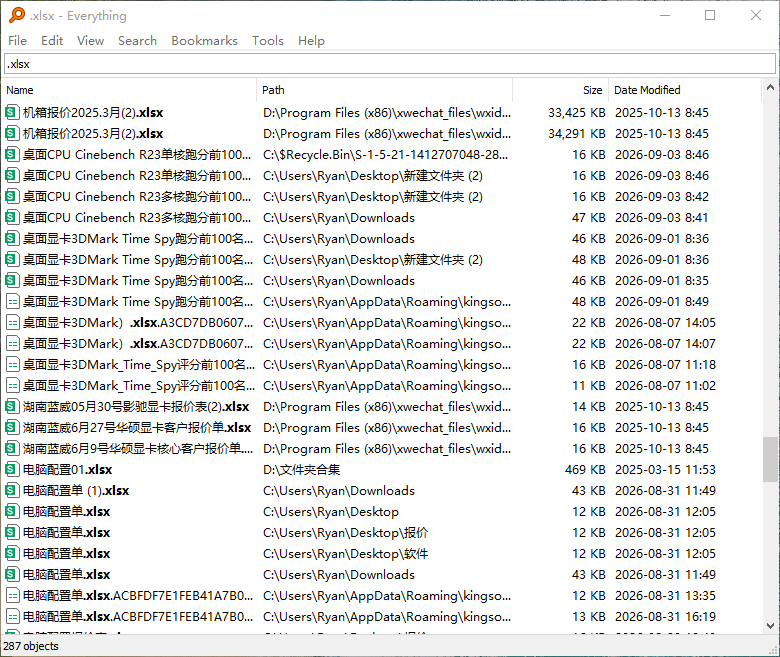
Task: Click file icon of 电脑配置01.xlsx
Action: point(12,469)
